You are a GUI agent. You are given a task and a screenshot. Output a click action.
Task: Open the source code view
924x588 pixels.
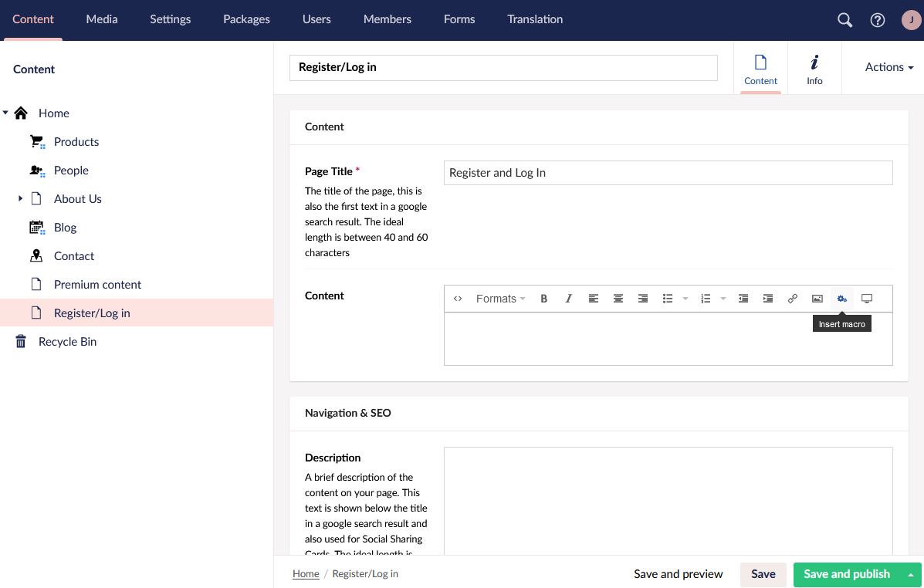point(458,299)
